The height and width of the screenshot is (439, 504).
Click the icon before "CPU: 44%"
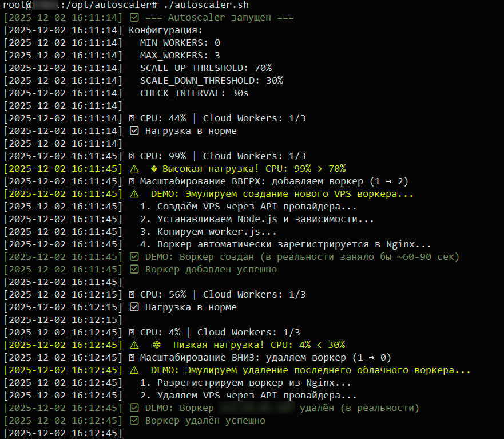coord(132,118)
